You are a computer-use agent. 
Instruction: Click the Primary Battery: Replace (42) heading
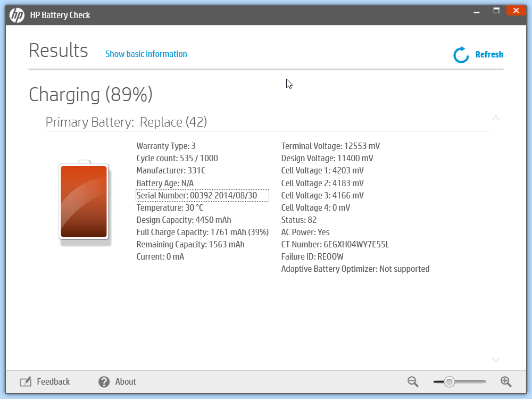pos(126,122)
